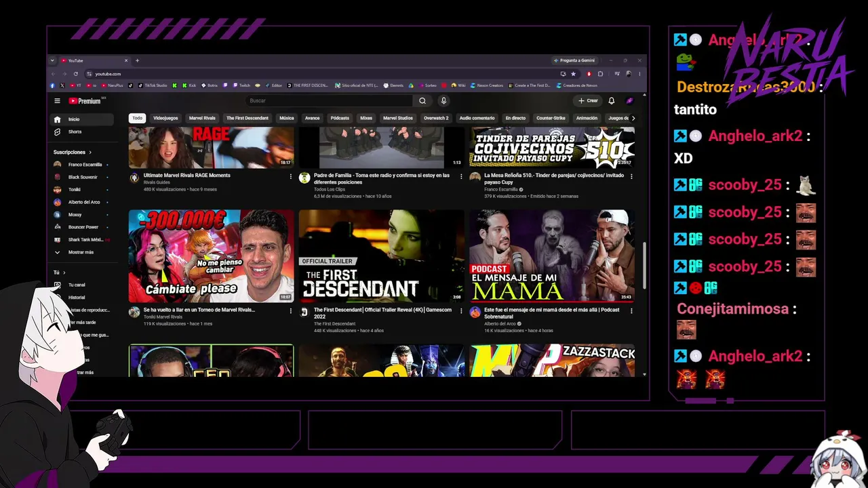Open the Elemnts bookmark
868x488 pixels.
coord(393,85)
